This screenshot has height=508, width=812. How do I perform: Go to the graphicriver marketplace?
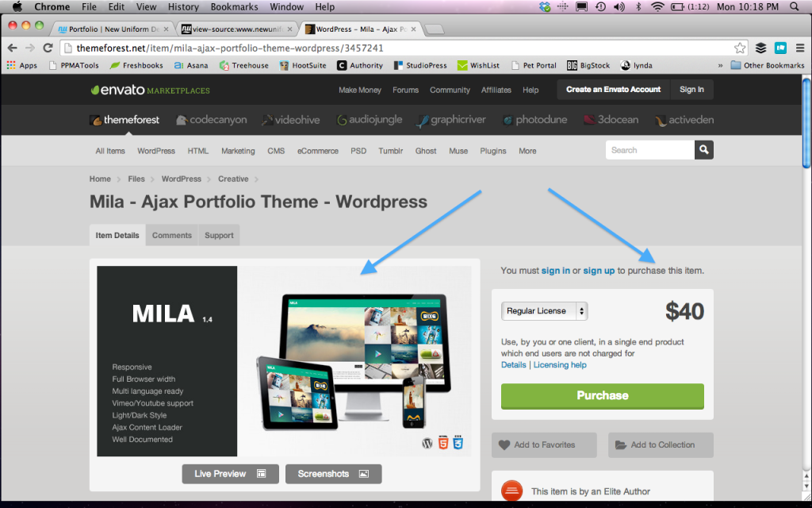[451, 120]
